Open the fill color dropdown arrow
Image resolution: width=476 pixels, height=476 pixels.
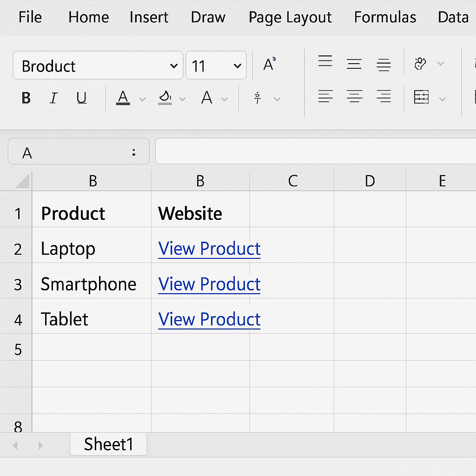click(183, 99)
